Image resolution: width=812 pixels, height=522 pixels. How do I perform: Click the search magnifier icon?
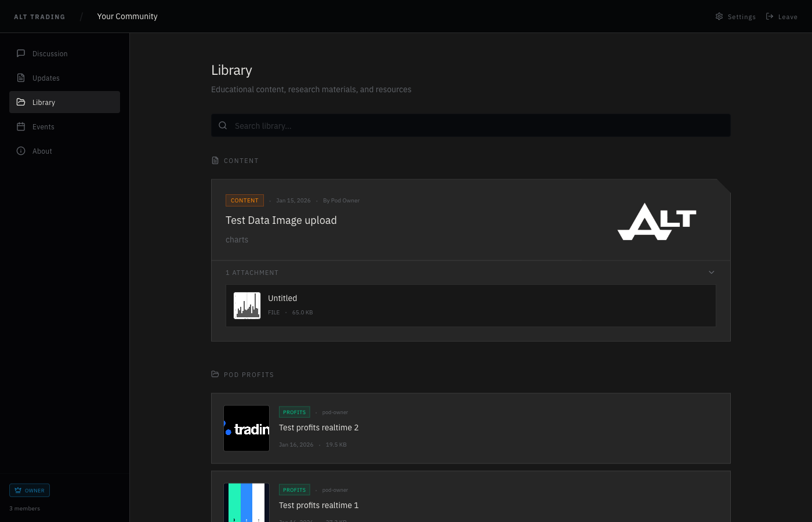click(x=223, y=125)
